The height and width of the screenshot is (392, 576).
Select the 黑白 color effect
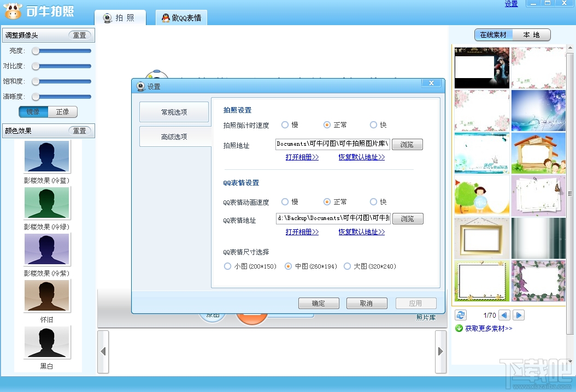(46, 342)
